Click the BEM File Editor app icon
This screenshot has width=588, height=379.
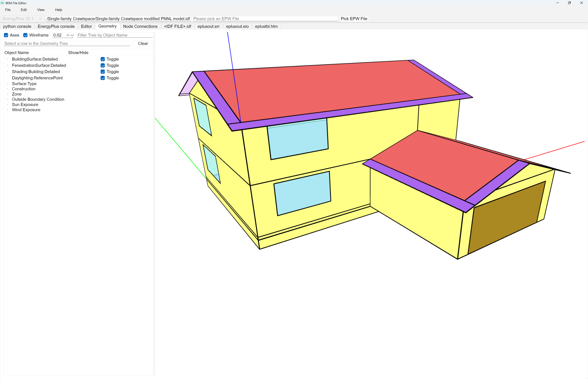2,3
